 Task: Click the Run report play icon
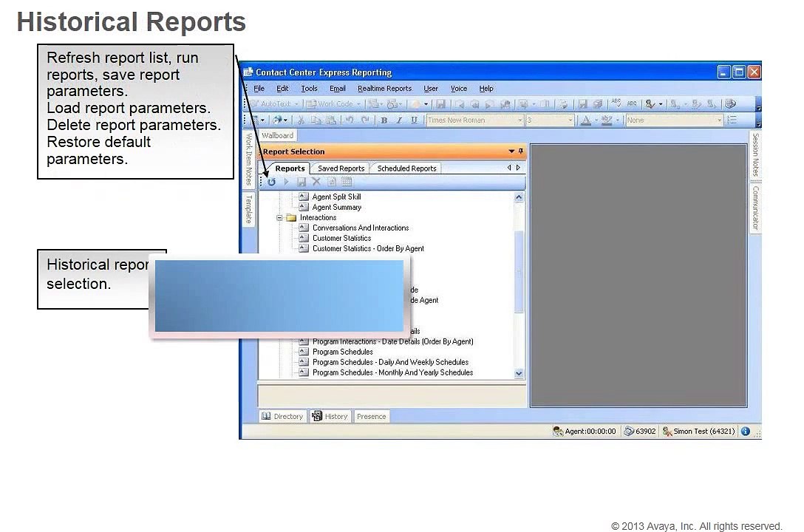pos(287,182)
